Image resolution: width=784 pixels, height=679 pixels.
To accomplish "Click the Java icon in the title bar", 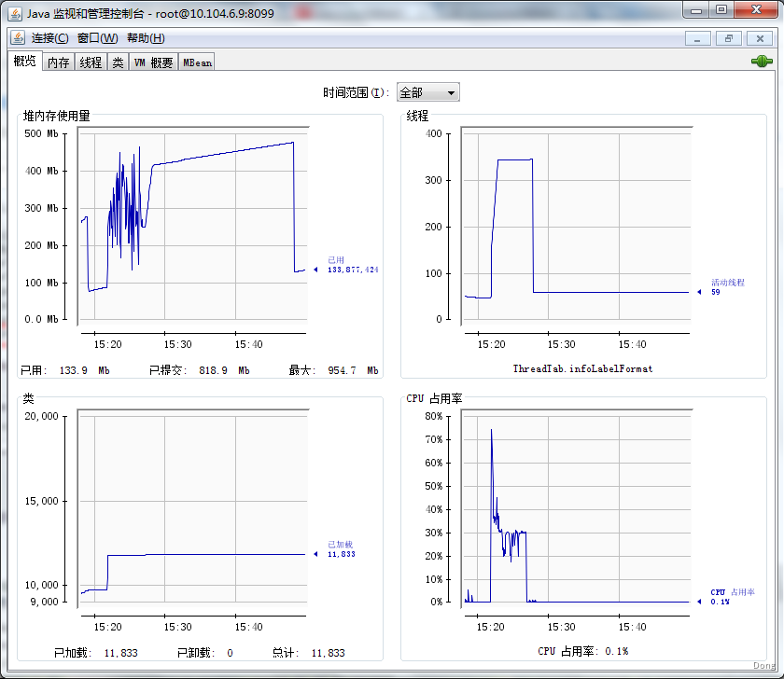I will (x=16, y=11).
